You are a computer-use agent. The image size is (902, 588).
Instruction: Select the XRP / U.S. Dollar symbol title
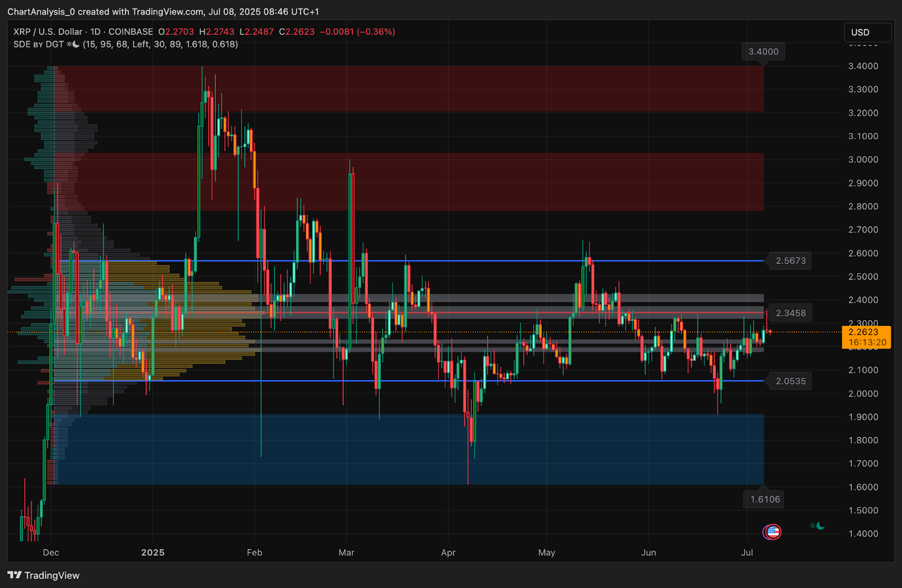[x=48, y=32]
